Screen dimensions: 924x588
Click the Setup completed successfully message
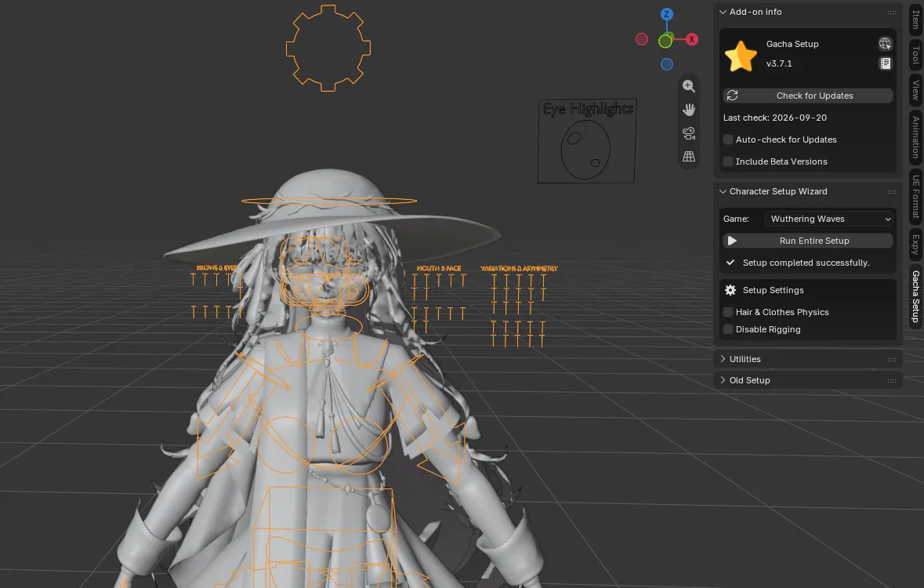tap(806, 263)
